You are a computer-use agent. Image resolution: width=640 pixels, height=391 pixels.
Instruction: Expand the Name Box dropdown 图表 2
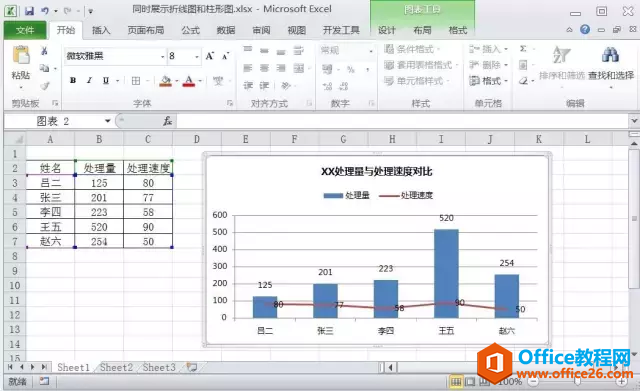pyautogui.click(x=107, y=121)
